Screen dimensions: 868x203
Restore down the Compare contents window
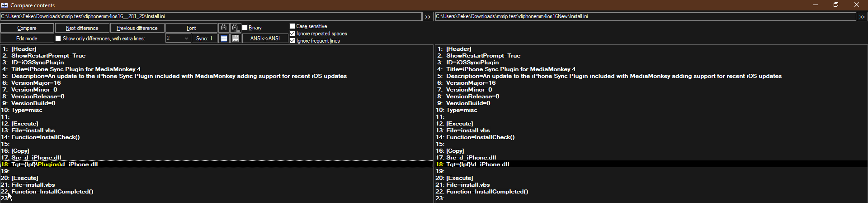pyautogui.click(x=836, y=5)
